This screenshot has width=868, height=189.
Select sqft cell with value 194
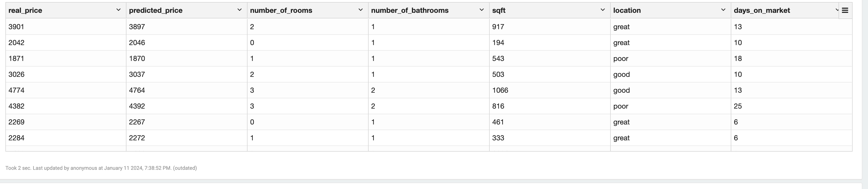[498, 43]
